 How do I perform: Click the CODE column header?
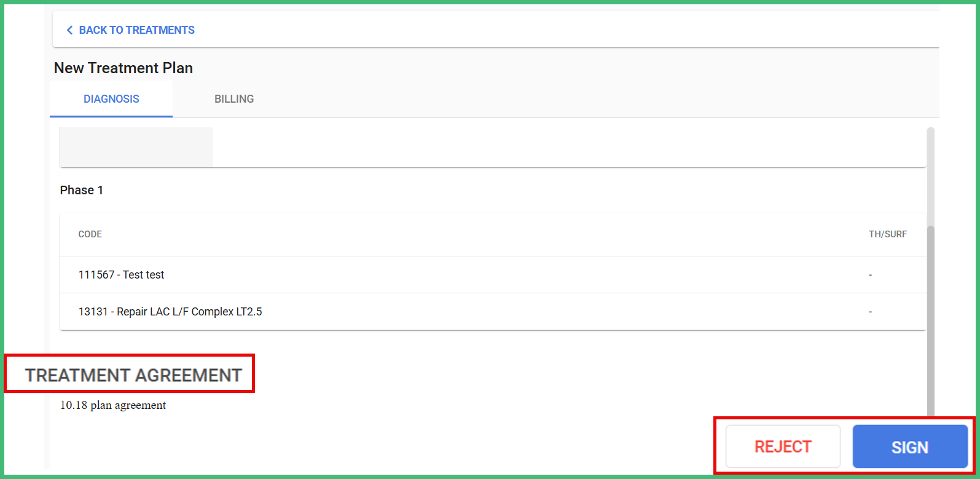pos(90,234)
